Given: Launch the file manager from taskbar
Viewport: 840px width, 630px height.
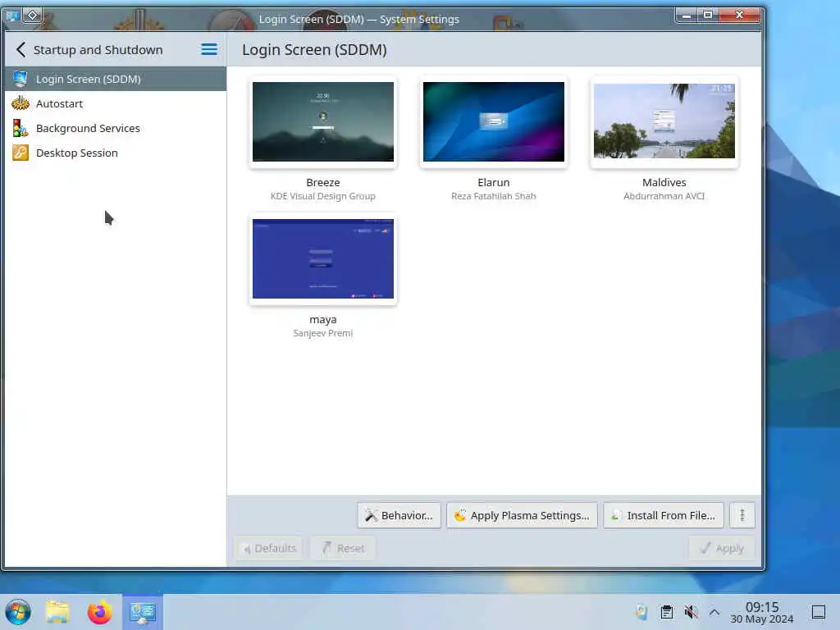Looking at the screenshot, I should point(57,612).
